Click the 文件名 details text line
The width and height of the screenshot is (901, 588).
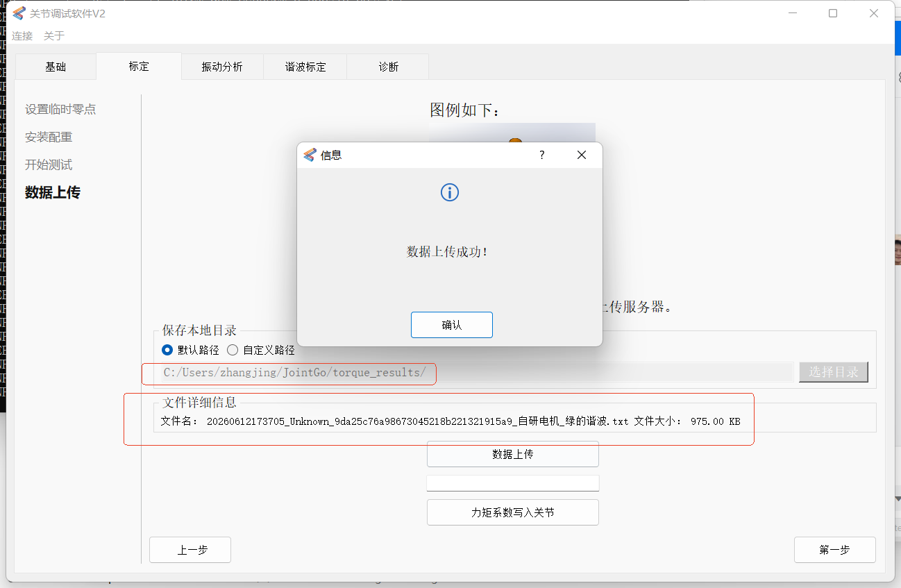click(450, 421)
